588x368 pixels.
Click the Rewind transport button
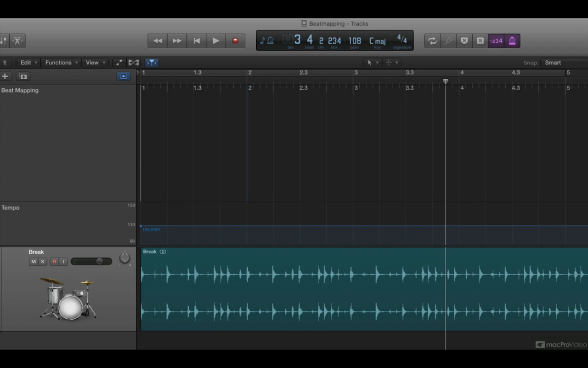[158, 41]
